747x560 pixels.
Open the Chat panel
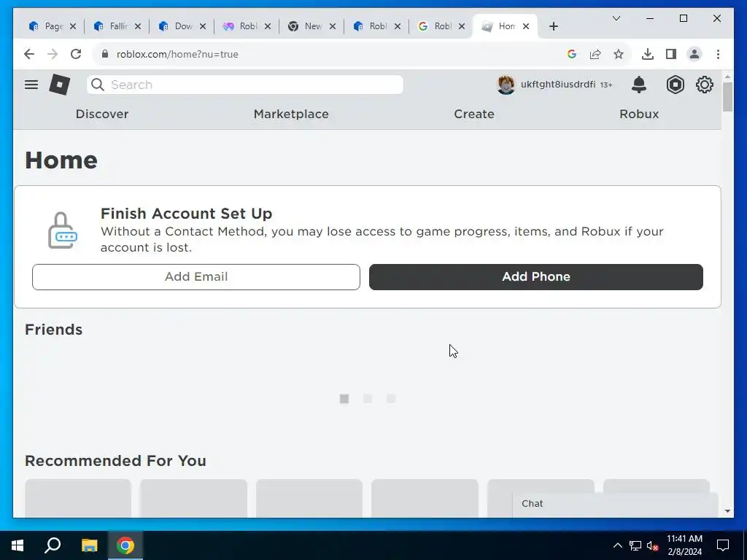pyautogui.click(x=615, y=504)
